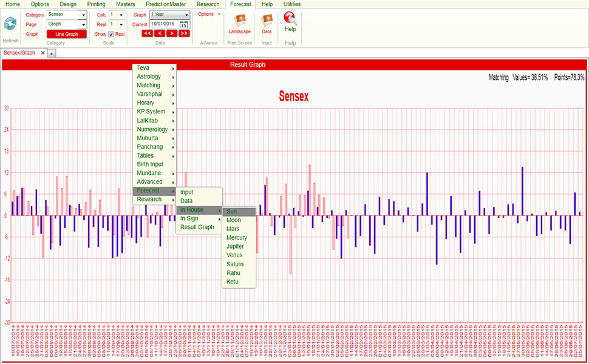The width and height of the screenshot is (589, 364).
Task: Choose Numerology in context menu
Action: pos(154,129)
